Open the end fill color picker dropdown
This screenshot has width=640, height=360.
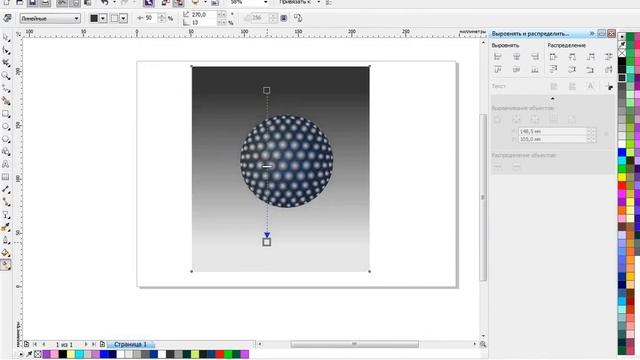(x=123, y=18)
